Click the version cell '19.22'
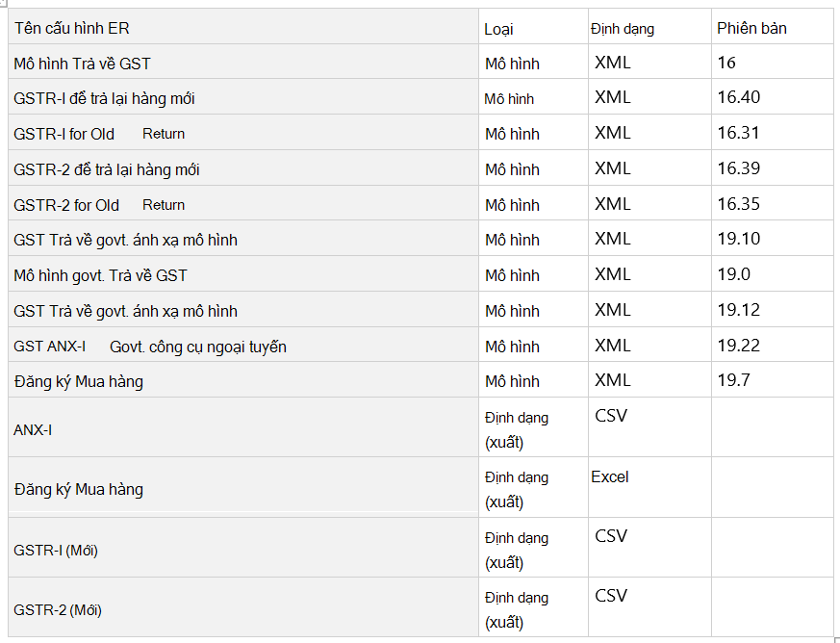The height and width of the screenshot is (643, 840). [x=773, y=345]
